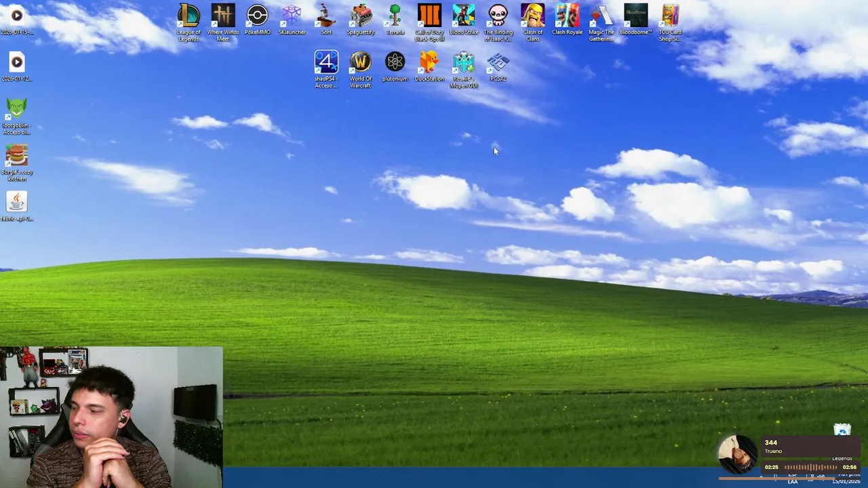
Task: Select the fabric-api Java file
Action: pos(17,206)
